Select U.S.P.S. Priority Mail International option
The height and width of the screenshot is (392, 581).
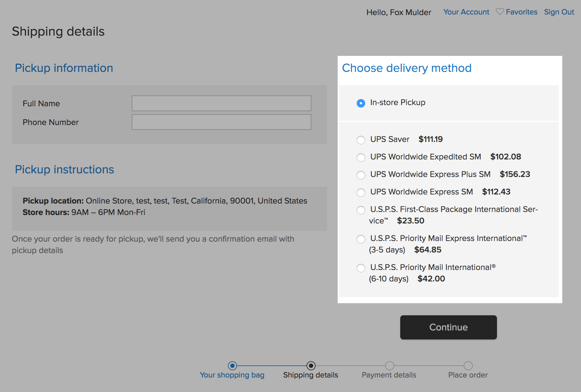pyautogui.click(x=361, y=268)
